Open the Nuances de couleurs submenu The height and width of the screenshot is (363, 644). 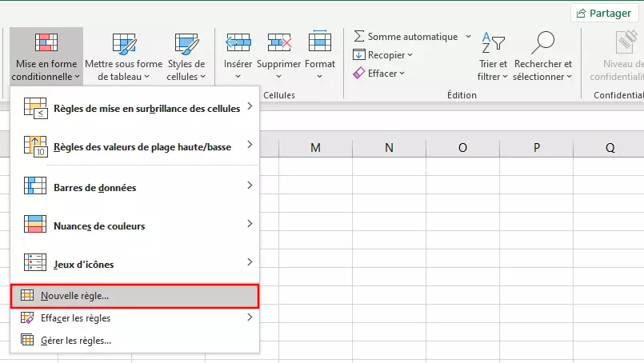[134, 225]
